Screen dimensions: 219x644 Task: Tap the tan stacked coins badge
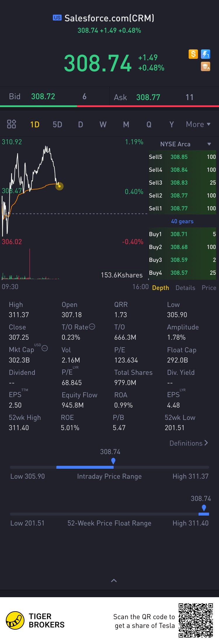click(x=206, y=67)
